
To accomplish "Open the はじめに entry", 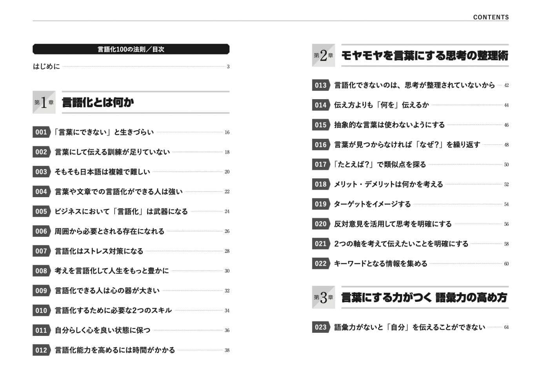I will coord(46,66).
